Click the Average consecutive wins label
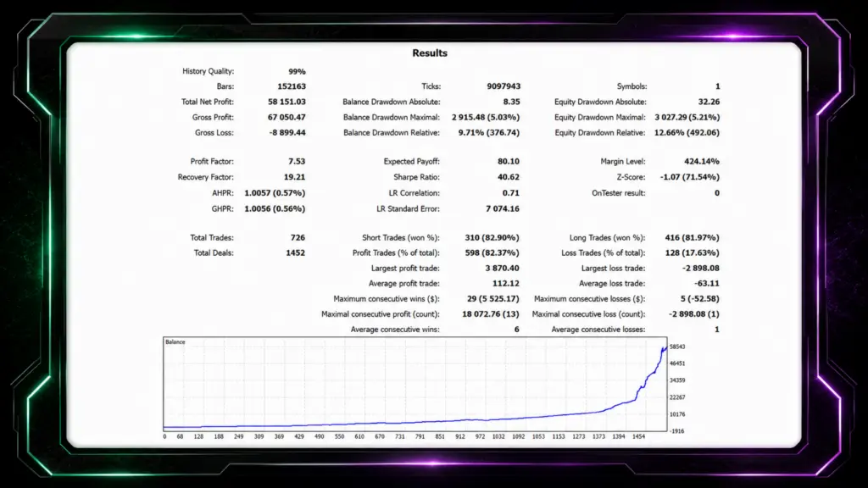 pyautogui.click(x=395, y=330)
